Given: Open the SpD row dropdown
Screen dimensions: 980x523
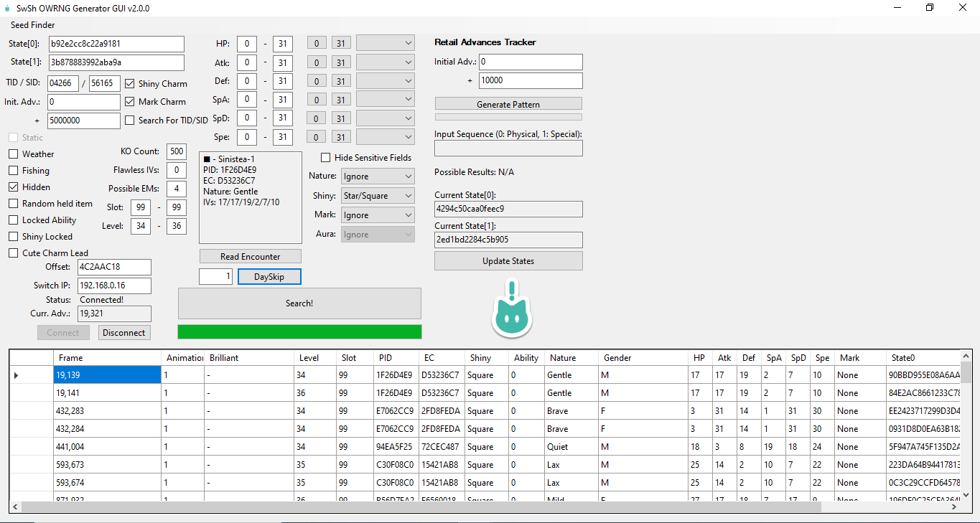Looking at the screenshot, I should (x=386, y=118).
